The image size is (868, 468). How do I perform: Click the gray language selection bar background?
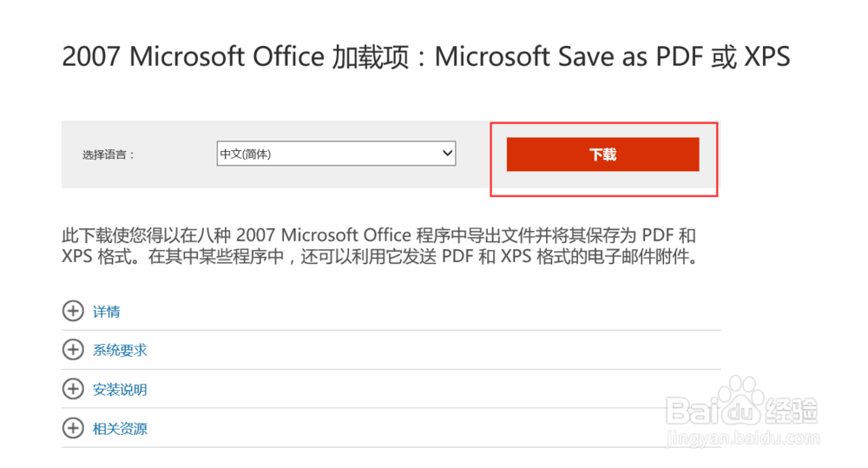(276, 155)
